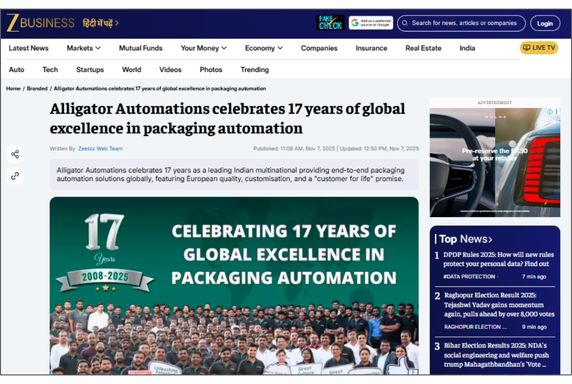
Task: Open Insurance section
Action: 371,48
